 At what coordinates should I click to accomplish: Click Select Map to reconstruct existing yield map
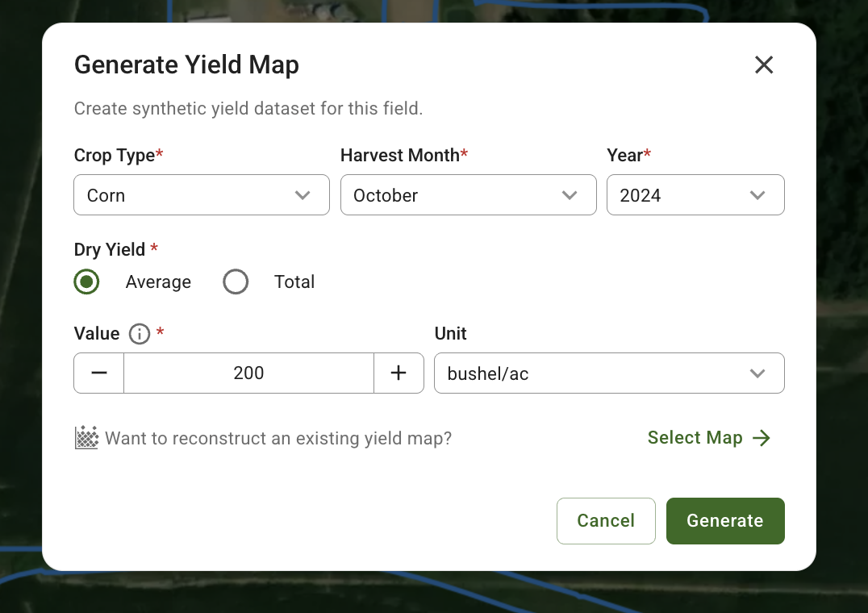(x=695, y=437)
